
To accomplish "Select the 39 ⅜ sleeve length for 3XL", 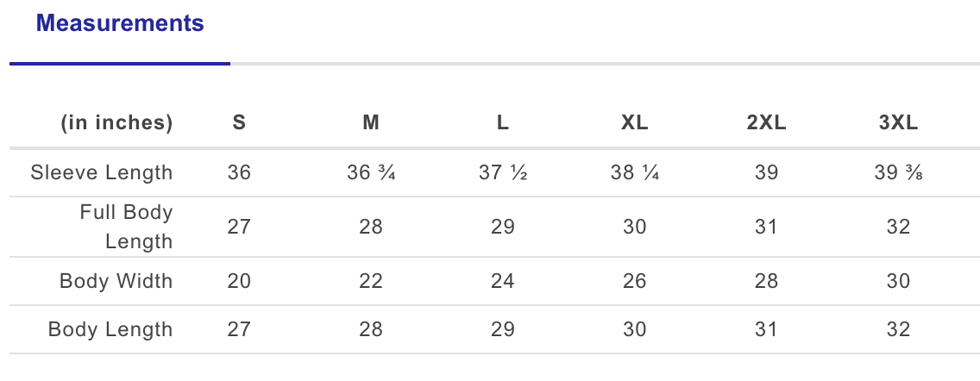I will click(x=898, y=172).
